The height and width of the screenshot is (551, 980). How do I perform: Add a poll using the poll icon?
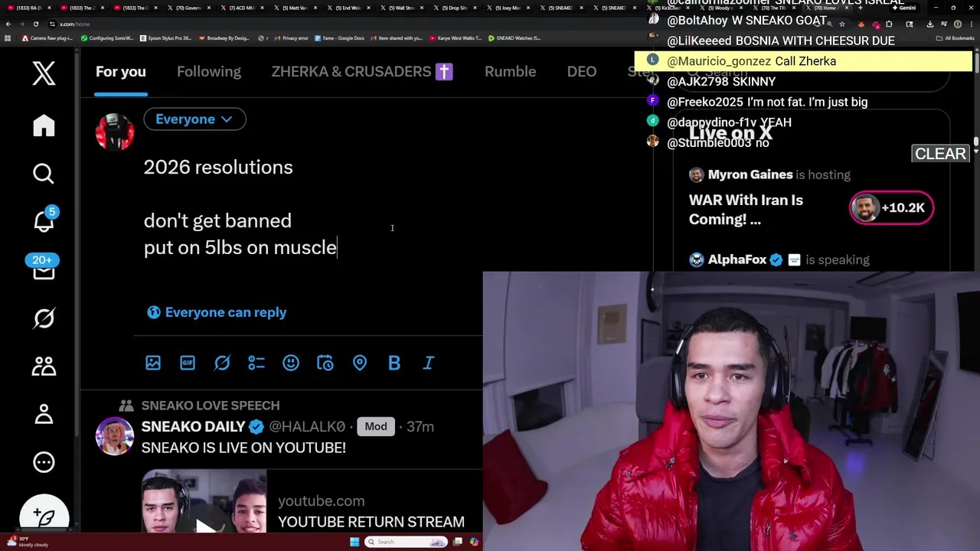pos(256,363)
